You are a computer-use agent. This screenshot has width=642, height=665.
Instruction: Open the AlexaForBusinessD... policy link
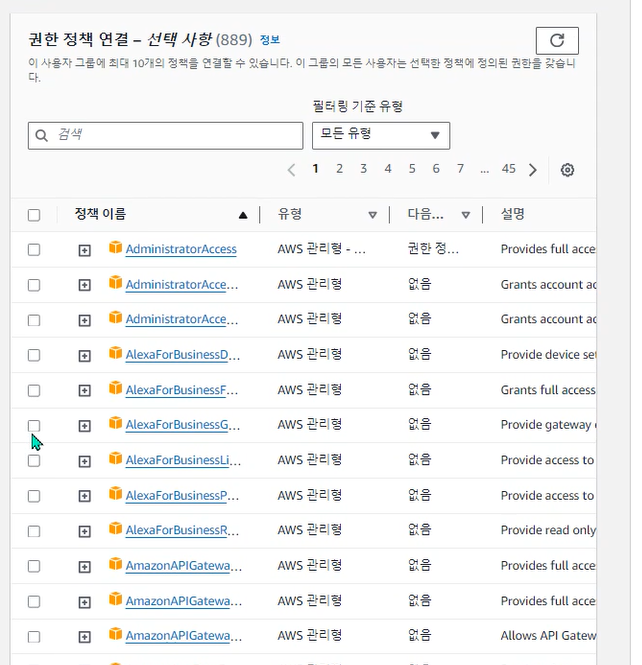point(183,355)
